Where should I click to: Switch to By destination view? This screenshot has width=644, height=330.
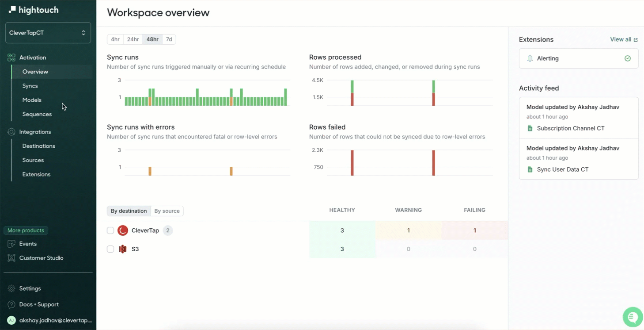(x=129, y=211)
